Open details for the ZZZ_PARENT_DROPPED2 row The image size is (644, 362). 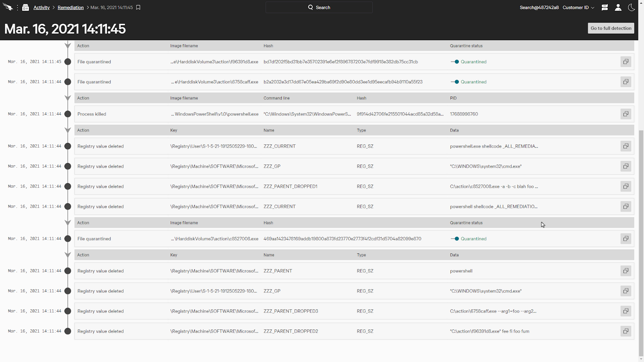click(626, 331)
